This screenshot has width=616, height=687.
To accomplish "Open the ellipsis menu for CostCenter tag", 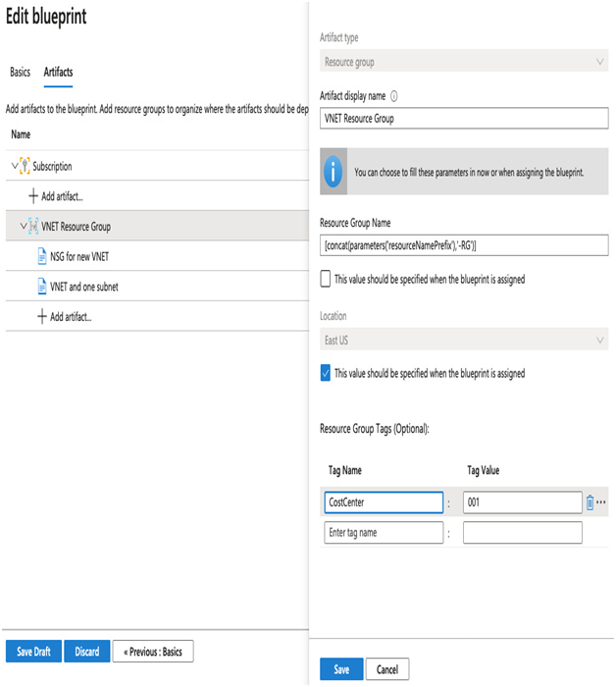I will tap(601, 502).
